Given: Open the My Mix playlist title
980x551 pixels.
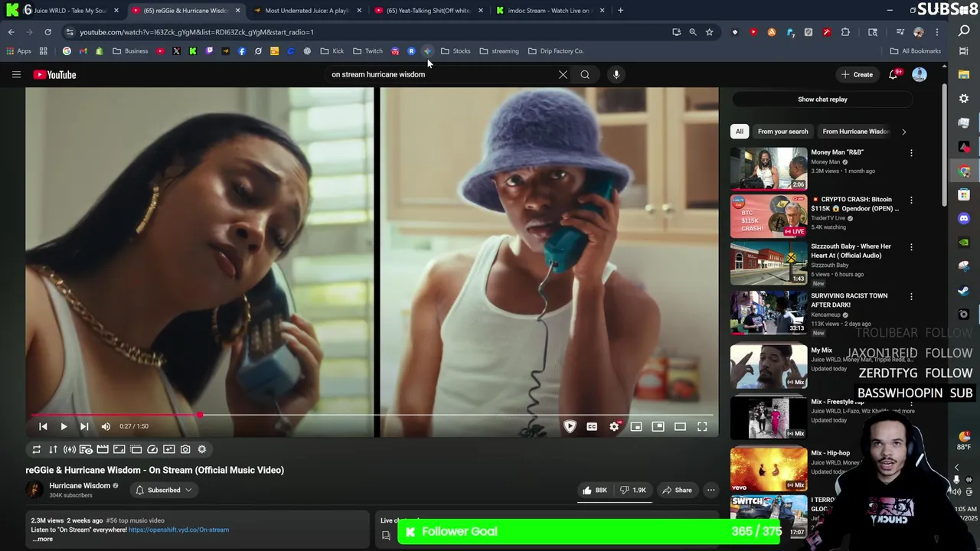Looking at the screenshot, I should point(822,350).
